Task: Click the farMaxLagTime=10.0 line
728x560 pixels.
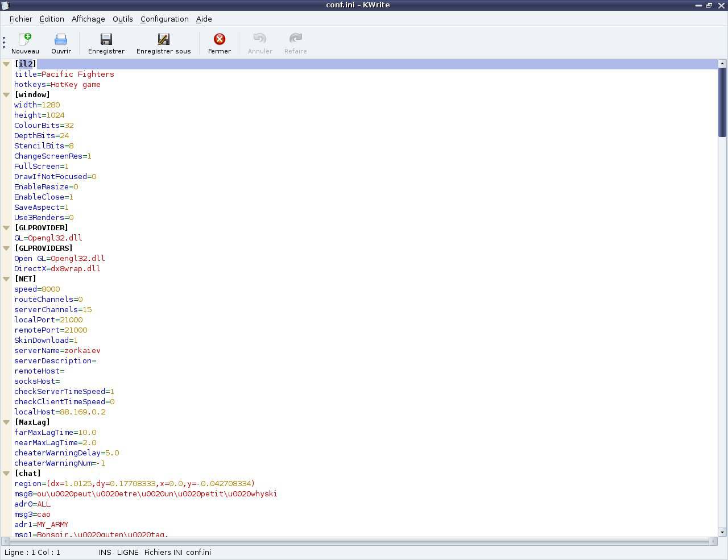Action: [55, 433]
